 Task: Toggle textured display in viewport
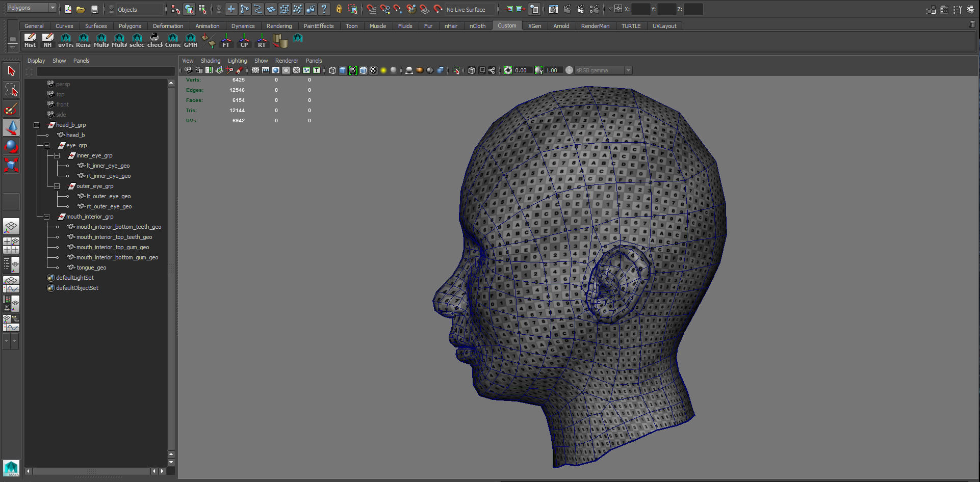point(373,70)
